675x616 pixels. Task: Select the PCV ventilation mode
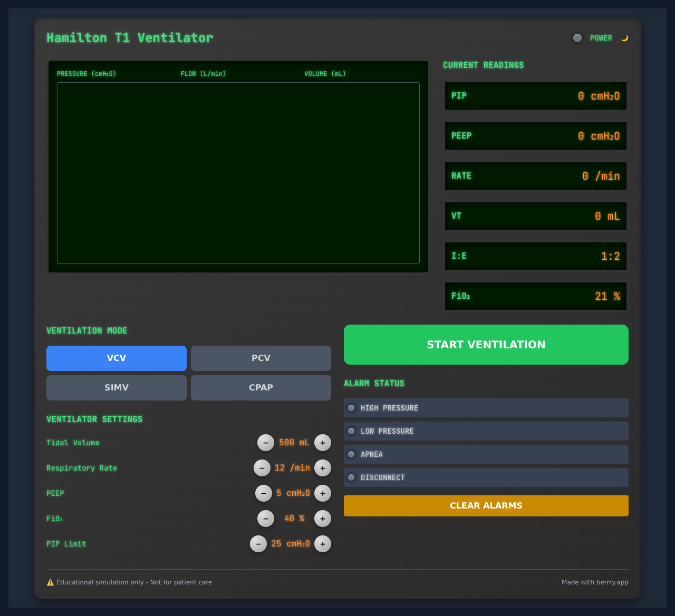coord(261,358)
